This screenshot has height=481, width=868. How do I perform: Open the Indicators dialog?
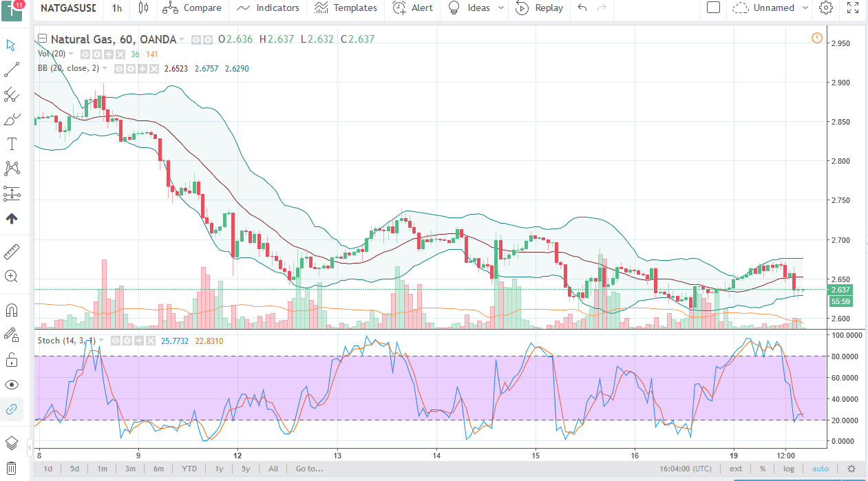[268, 8]
